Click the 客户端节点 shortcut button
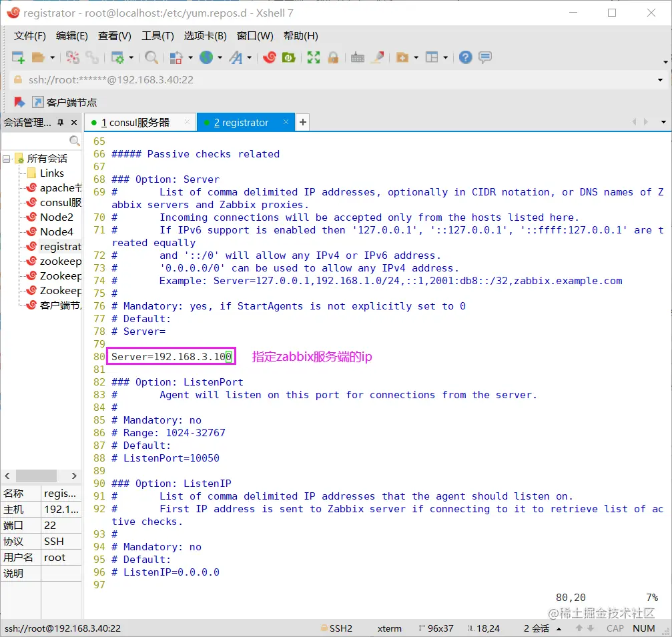The image size is (672, 637). (65, 102)
